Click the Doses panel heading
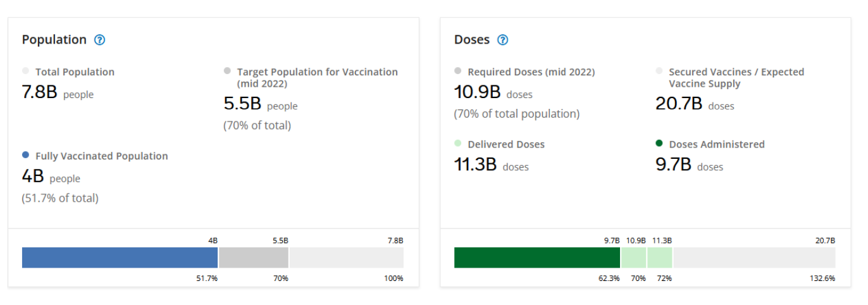This screenshot has width=868, height=305. pyautogui.click(x=471, y=39)
